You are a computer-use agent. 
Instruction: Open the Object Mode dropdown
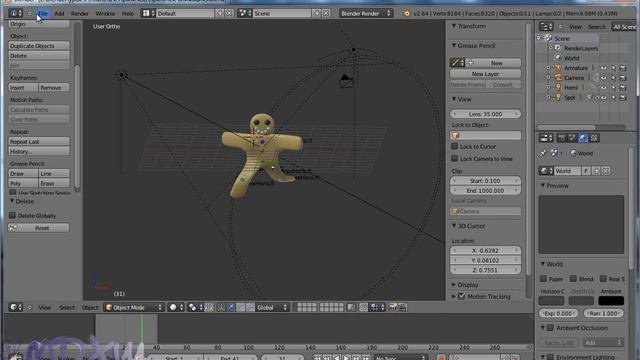click(134, 307)
